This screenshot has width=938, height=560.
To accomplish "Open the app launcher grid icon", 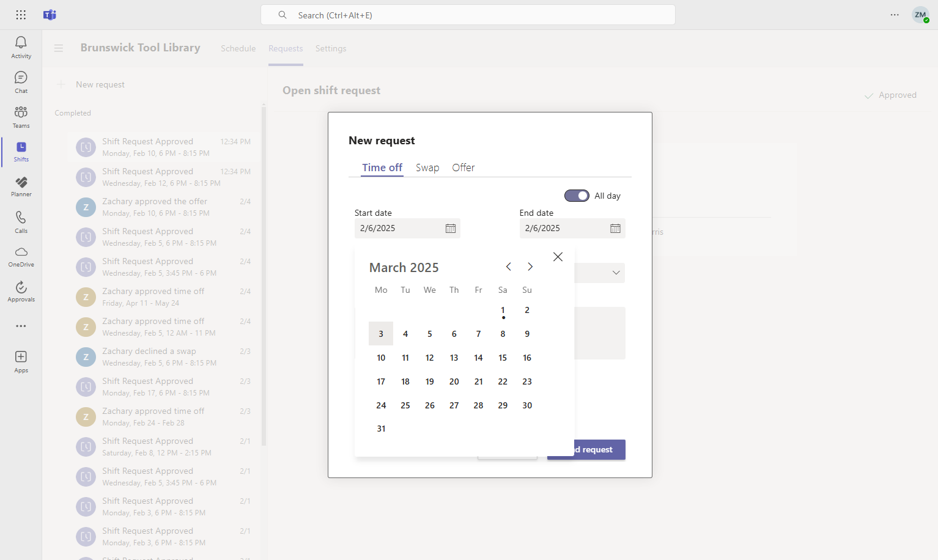I will (21, 15).
